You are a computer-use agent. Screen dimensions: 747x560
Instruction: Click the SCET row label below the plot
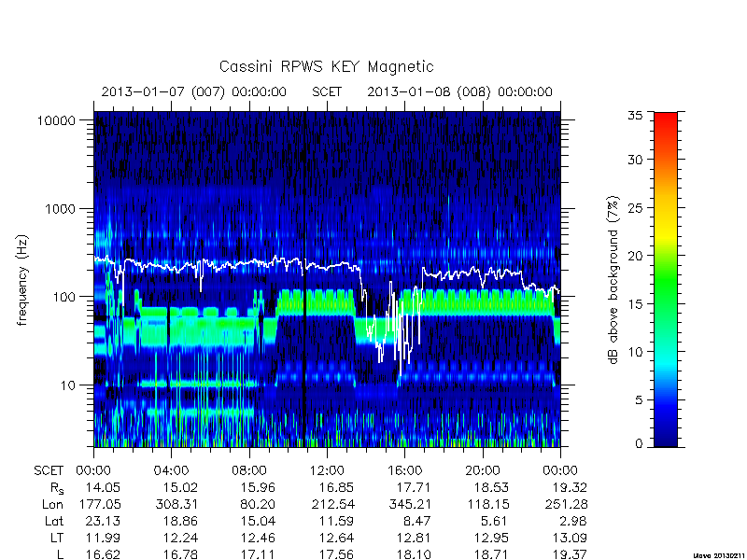(x=49, y=471)
